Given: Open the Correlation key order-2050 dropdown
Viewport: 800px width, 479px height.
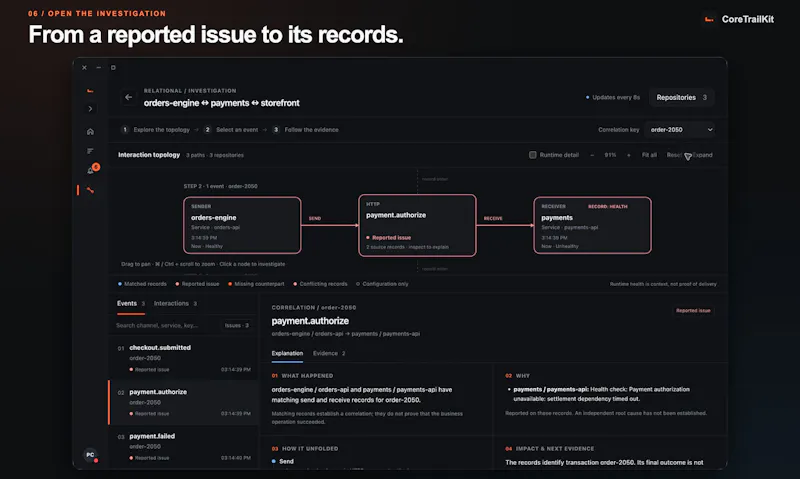Looking at the screenshot, I should (x=681, y=130).
